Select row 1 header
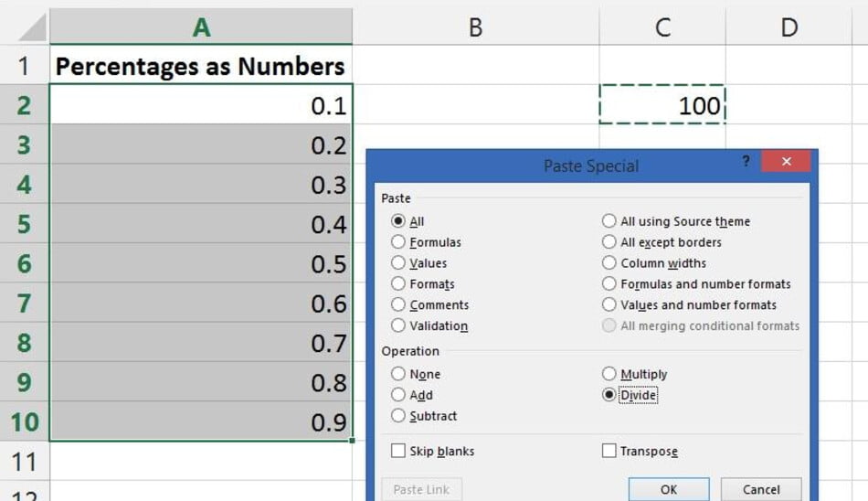Viewport: 868px width, 501px height. 25,66
